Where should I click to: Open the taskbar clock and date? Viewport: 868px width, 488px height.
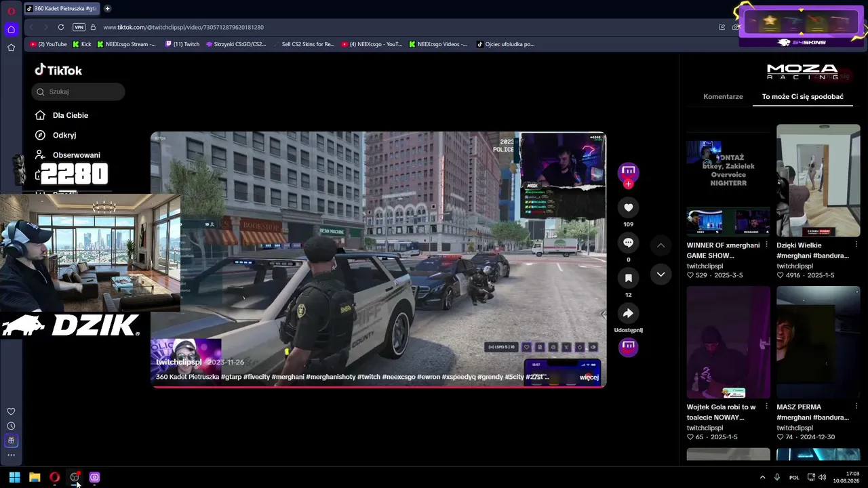[x=848, y=477]
